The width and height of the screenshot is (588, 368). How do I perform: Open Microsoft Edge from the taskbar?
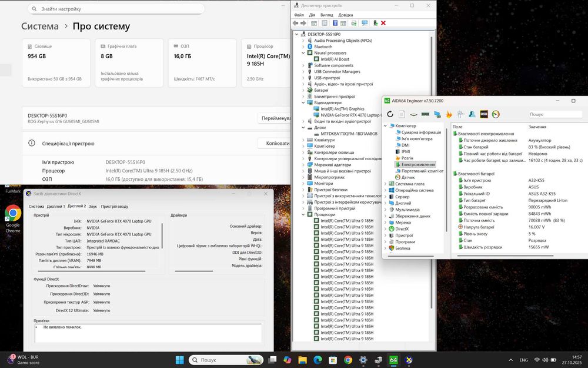pos(318,360)
